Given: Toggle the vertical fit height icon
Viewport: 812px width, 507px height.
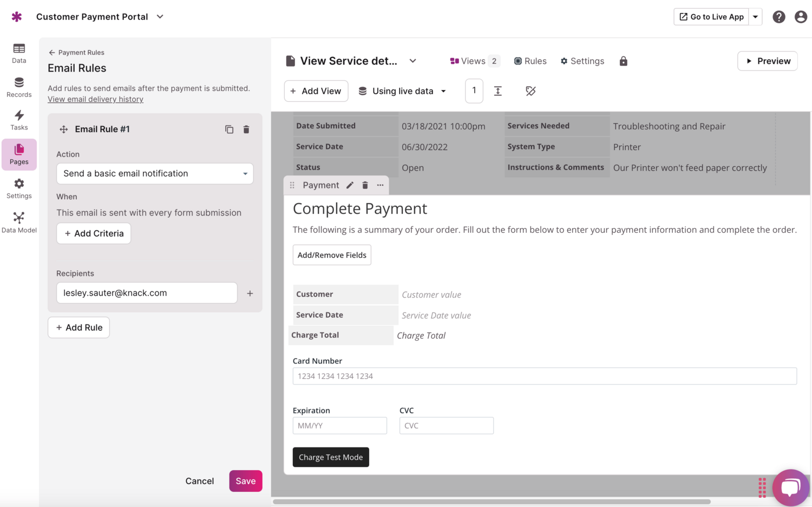Looking at the screenshot, I should coord(498,91).
